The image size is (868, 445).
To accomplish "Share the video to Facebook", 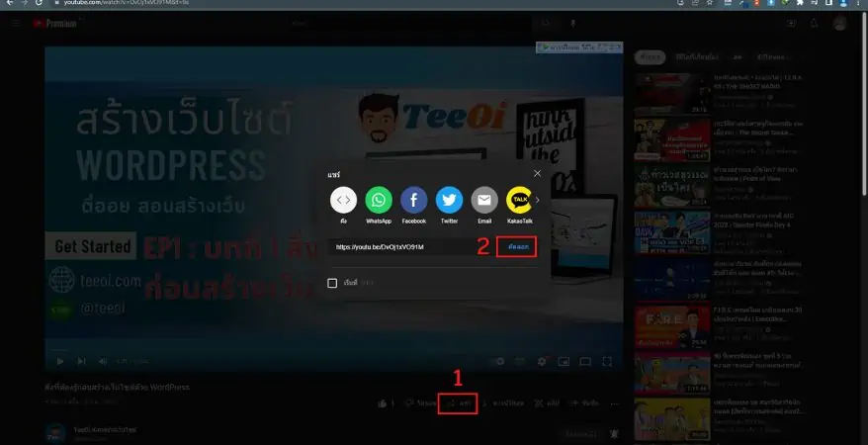I will [414, 200].
